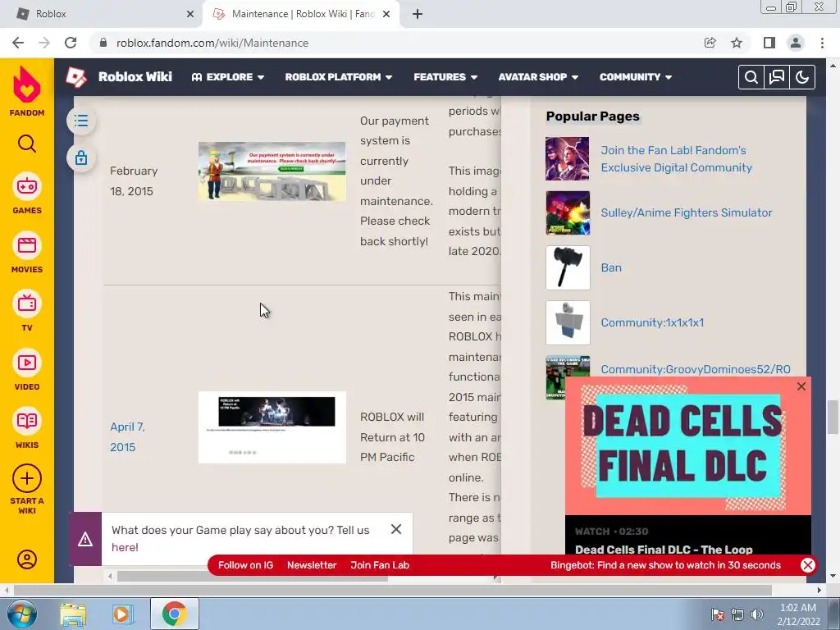
Task: Toggle dark theme moon icon
Action: click(x=802, y=77)
